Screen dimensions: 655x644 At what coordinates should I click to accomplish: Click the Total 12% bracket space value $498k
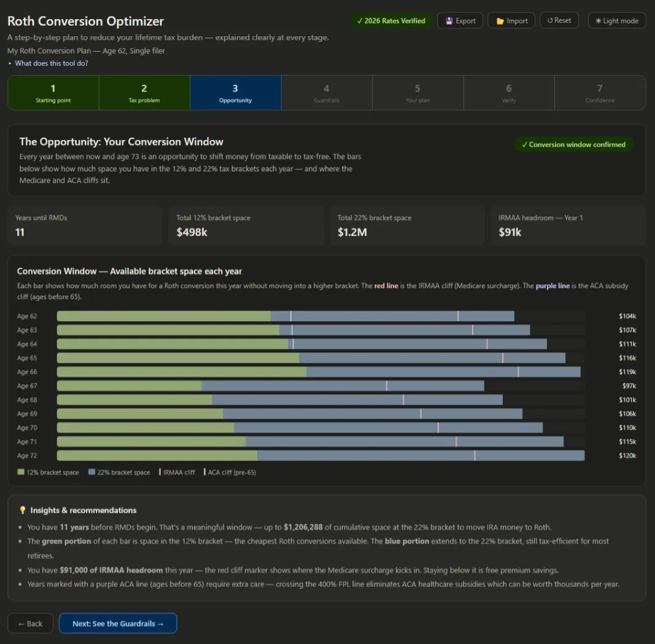pyautogui.click(x=192, y=232)
